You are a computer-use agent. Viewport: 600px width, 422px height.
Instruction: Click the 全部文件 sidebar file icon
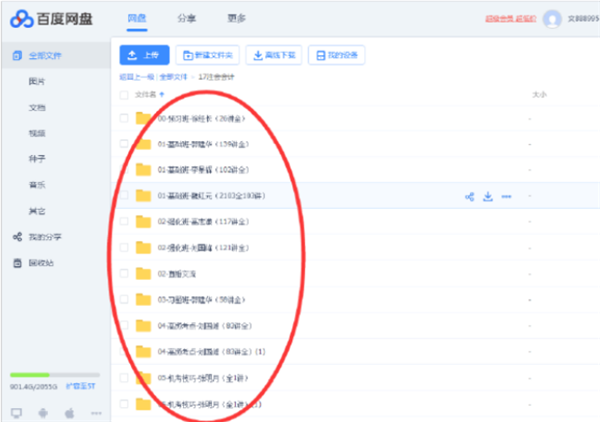17,55
